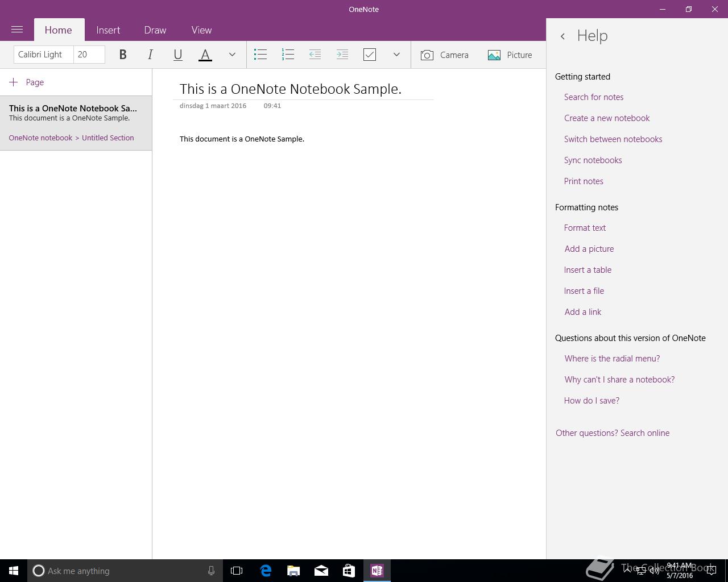Click 'Other questions? Search online' link
This screenshot has width=728, height=582.
point(613,433)
